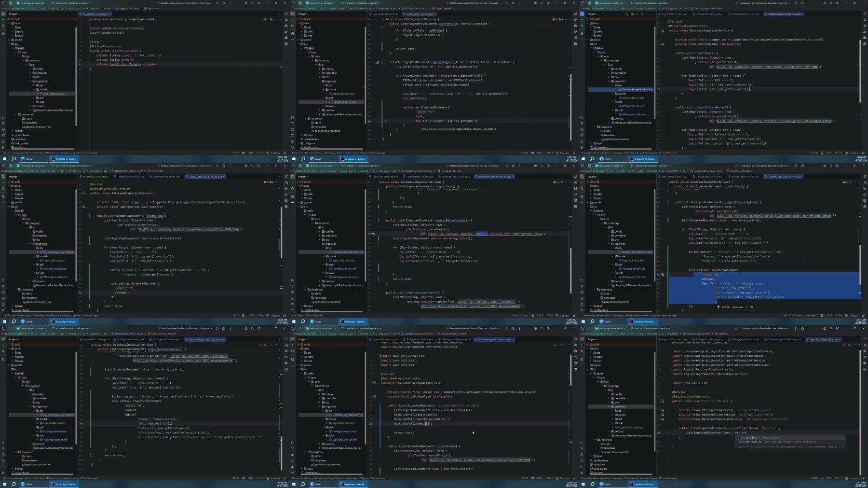Open Search Everywhere in the center screenshot
This screenshot has height=488, width=868.
click(542, 166)
